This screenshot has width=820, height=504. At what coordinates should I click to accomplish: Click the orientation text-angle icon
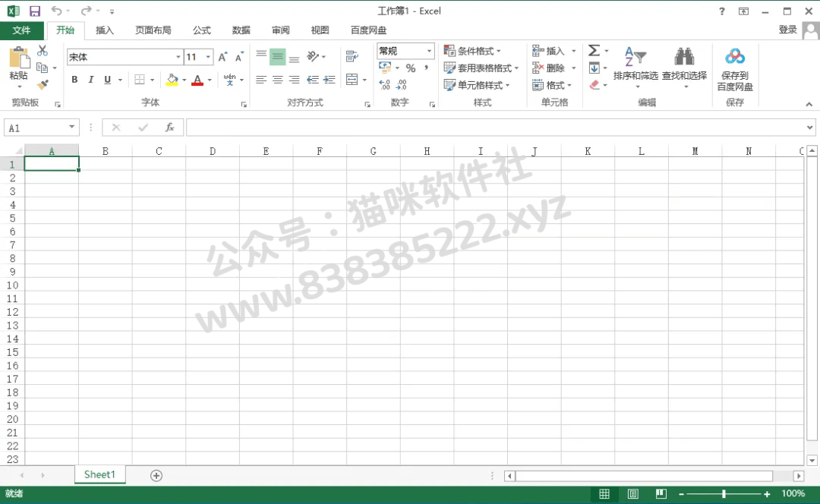[314, 56]
